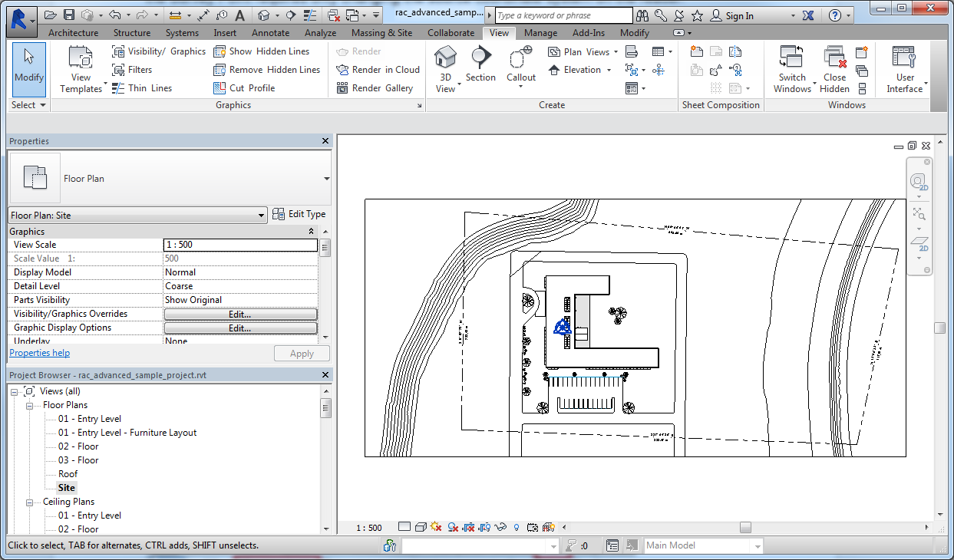Click Edit for Graphic Display Options
The width and height of the screenshot is (954, 560).
click(240, 328)
